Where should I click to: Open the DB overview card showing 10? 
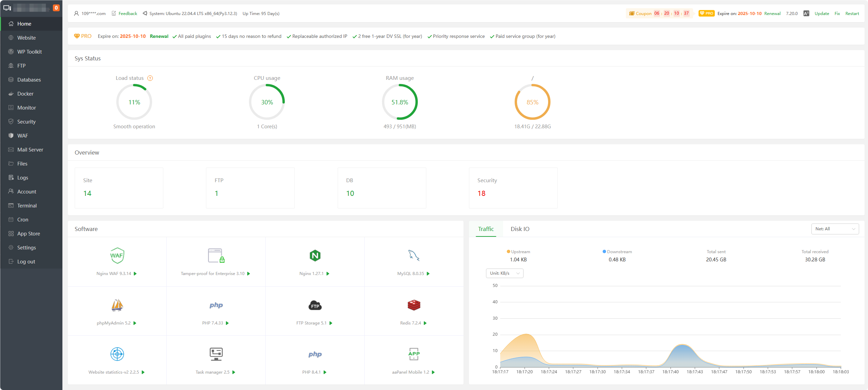[382, 188]
